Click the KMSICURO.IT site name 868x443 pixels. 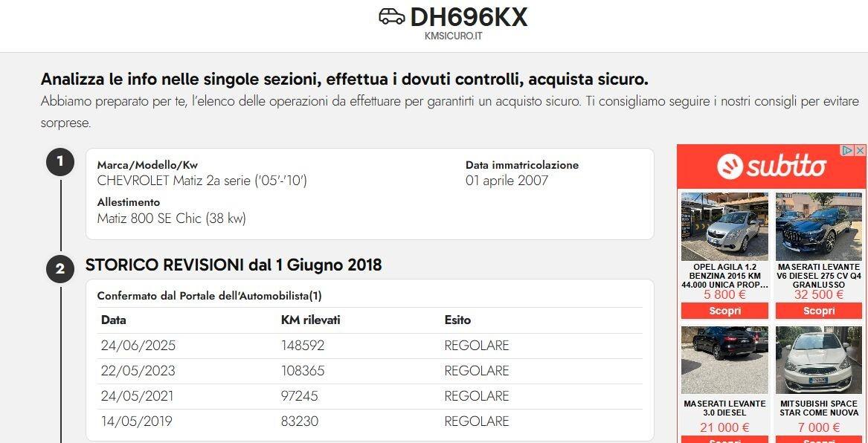(454, 36)
